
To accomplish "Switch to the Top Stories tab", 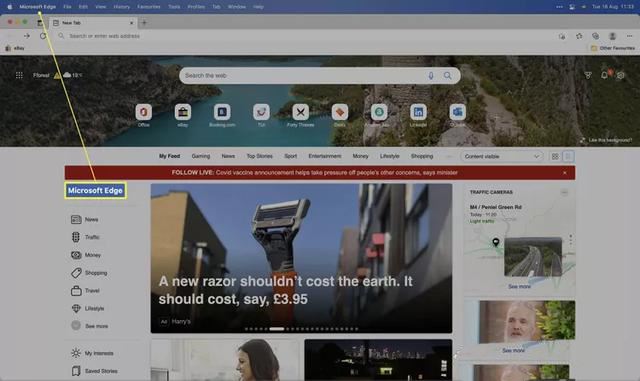I will [260, 156].
